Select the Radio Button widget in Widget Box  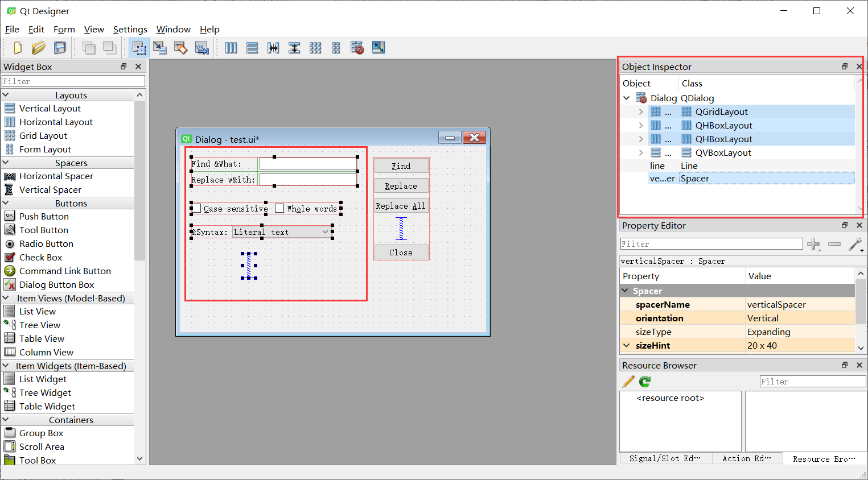[x=46, y=243]
